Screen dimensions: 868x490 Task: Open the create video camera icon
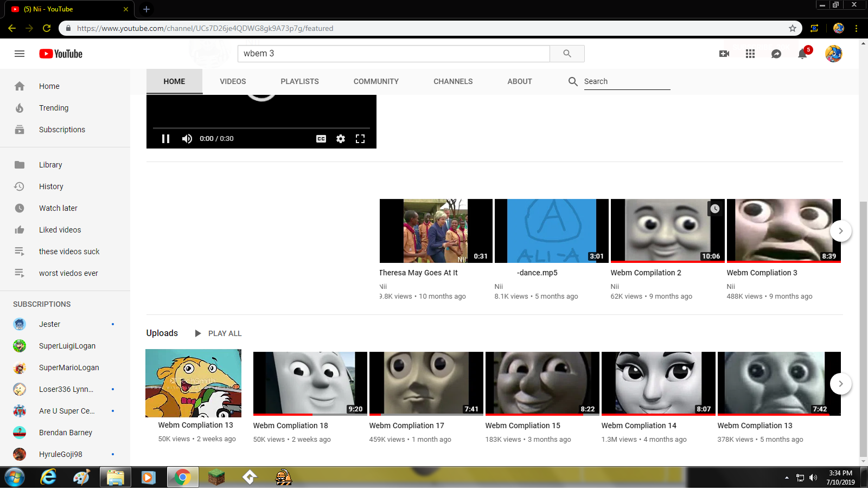pyautogui.click(x=724, y=54)
